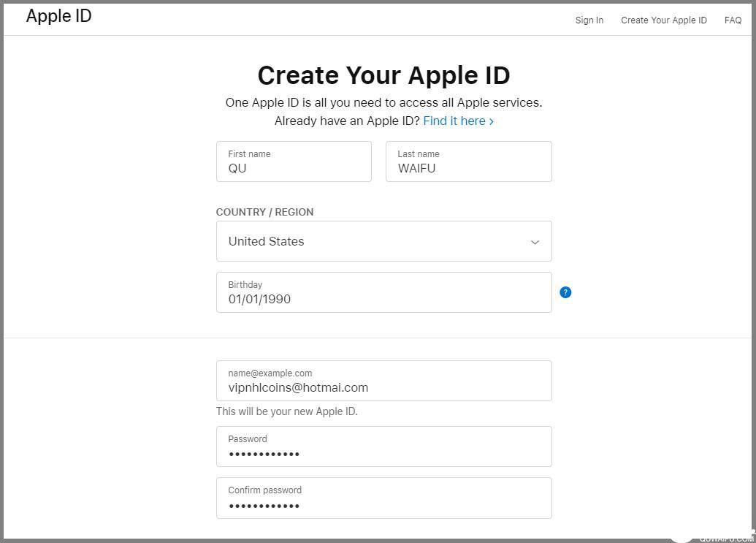Focus the First name field containing QU

tap(294, 162)
